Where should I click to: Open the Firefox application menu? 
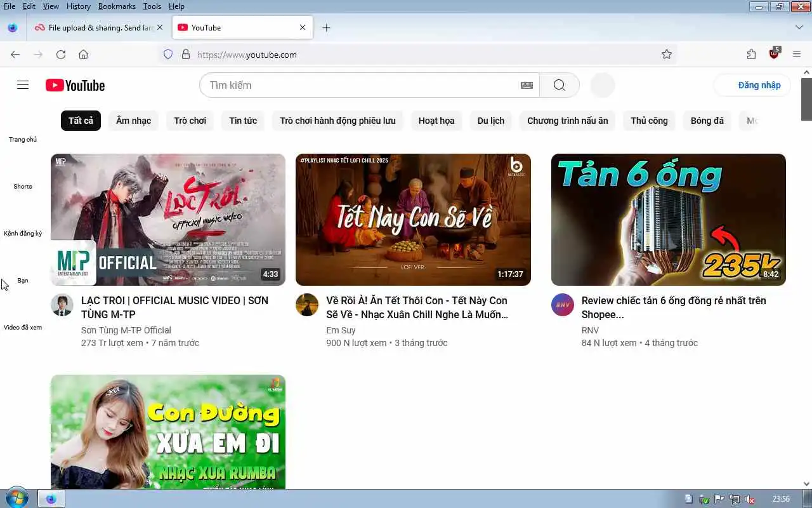(x=797, y=55)
